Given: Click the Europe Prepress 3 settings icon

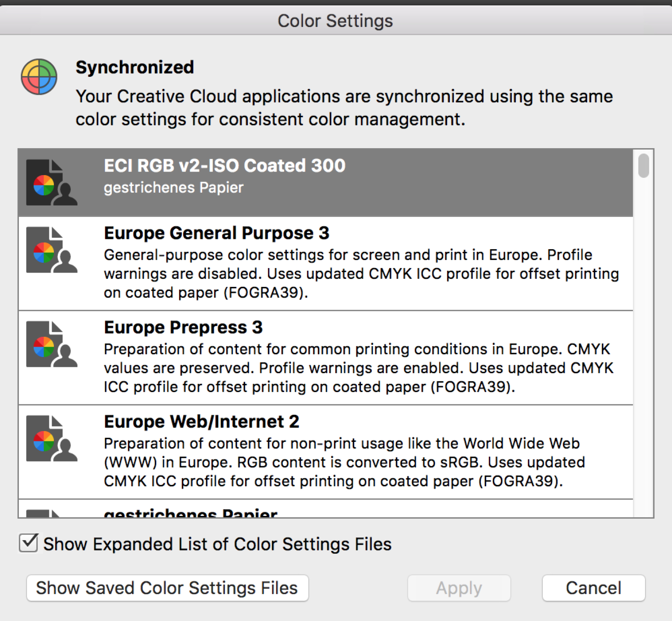Looking at the screenshot, I should pyautogui.click(x=51, y=344).
